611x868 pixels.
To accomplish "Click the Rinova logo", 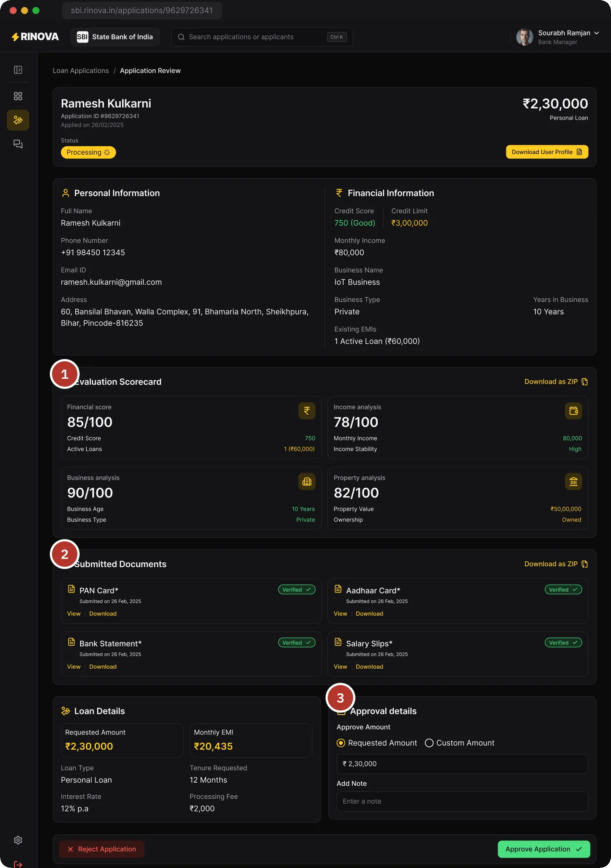I will 35,37.
